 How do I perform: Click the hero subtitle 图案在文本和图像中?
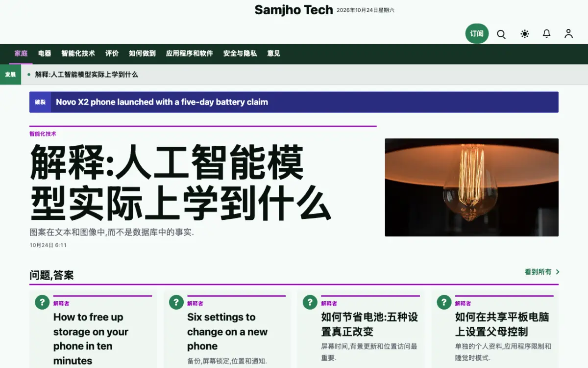click(x=112, y=232)
